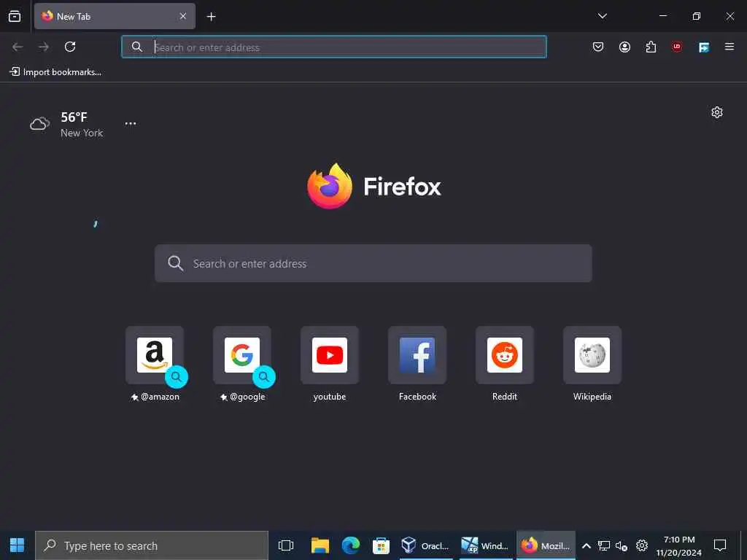The image size is (747, 560).
Task: Open File Explorer from the taskbar
Action: pyautogui.click(x=320, y=545)
